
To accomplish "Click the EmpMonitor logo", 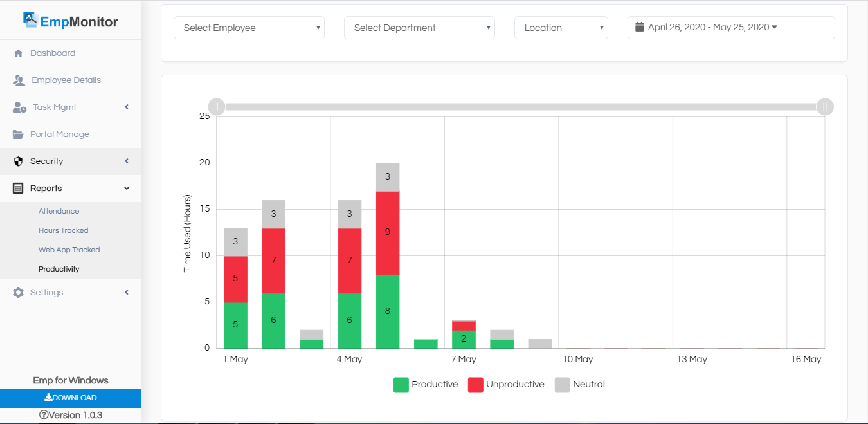I will click(71, 21).
